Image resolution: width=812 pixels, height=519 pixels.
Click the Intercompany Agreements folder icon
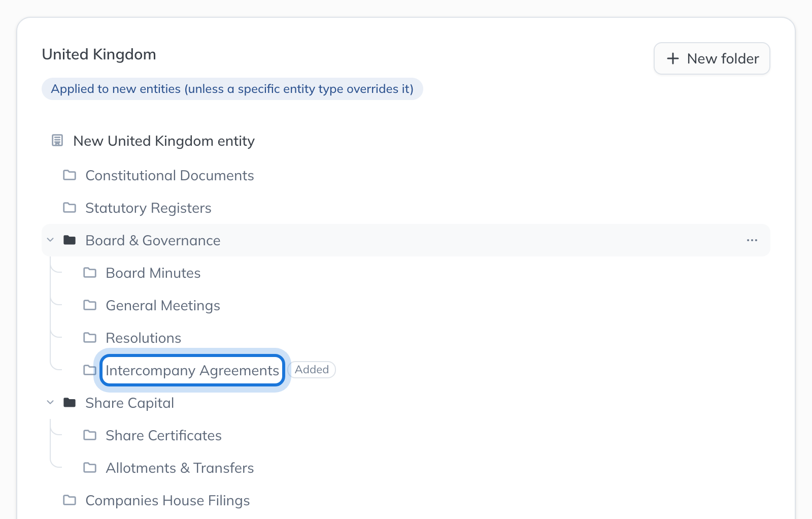pyautogui.click(x=90, y=370)
